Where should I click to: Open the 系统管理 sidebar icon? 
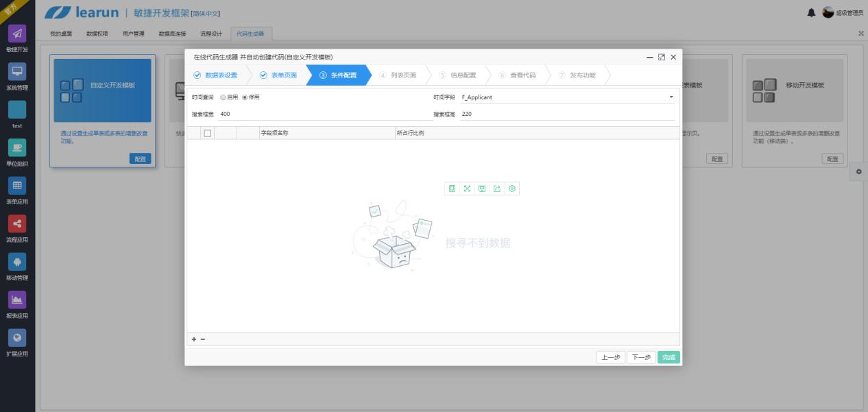[x=17, y=72]
